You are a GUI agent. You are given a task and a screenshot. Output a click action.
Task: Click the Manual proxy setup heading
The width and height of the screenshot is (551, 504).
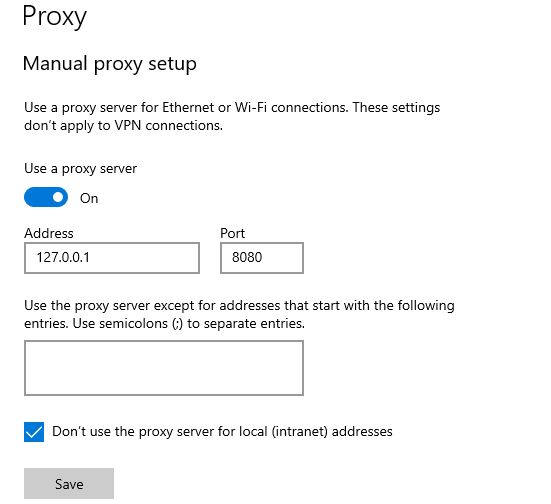click(x=110, y=64)
